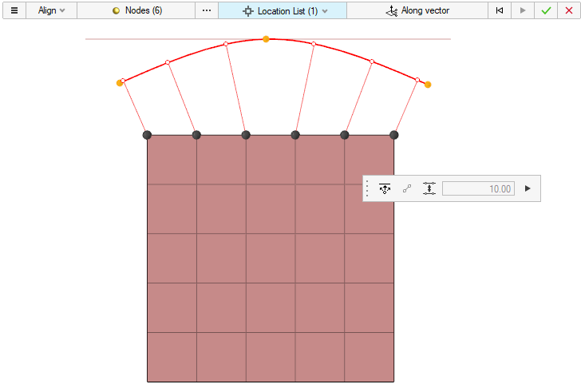Expand the Align tool dropdown
Screen dimensions: 581x392
coord(52,10)
